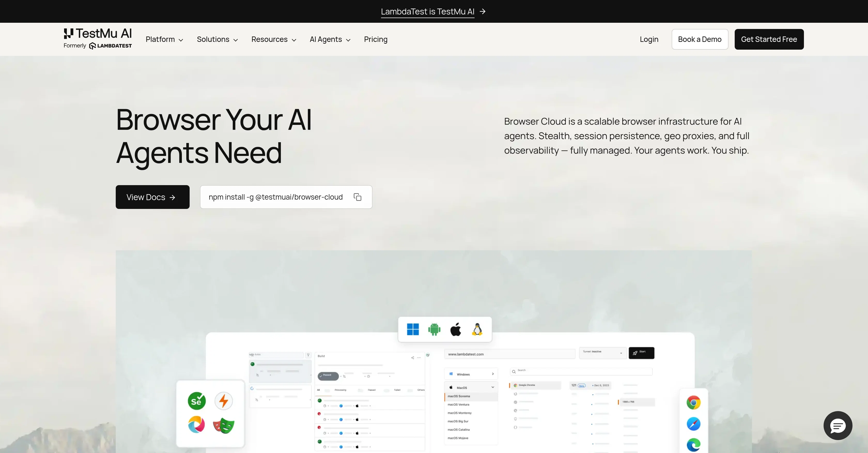The image size is (868, 453).
Task: Click the npm install command text
Action: click(x=276, y=197)
